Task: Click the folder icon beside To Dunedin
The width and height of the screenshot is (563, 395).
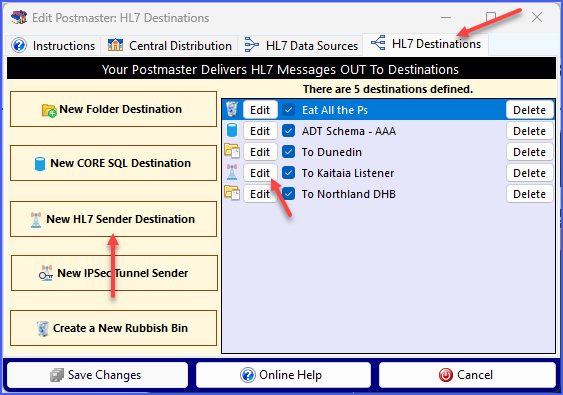Action: (x=232, y=151)
